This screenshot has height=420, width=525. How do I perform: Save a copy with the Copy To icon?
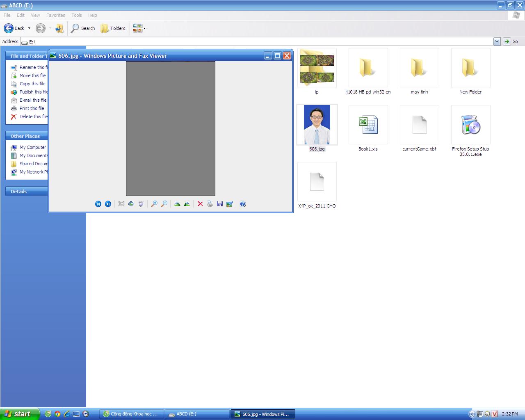pos(220,204)
